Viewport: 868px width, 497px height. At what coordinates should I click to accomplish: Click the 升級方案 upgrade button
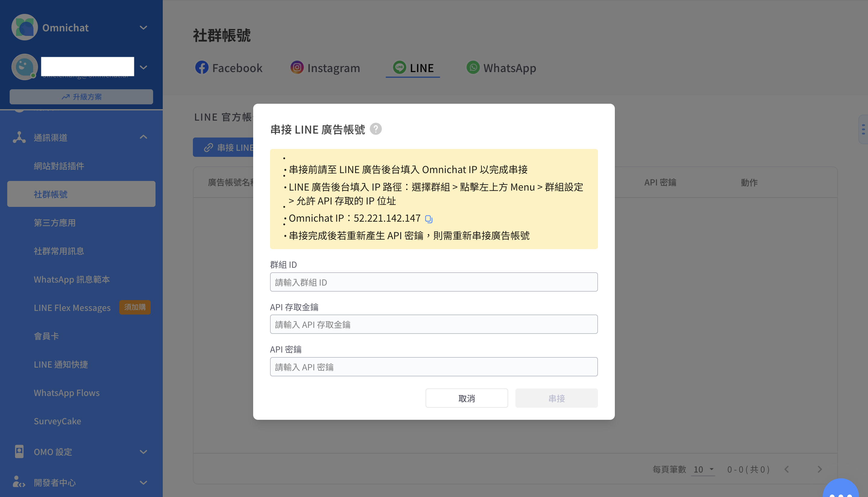click(x=81, y=97)
